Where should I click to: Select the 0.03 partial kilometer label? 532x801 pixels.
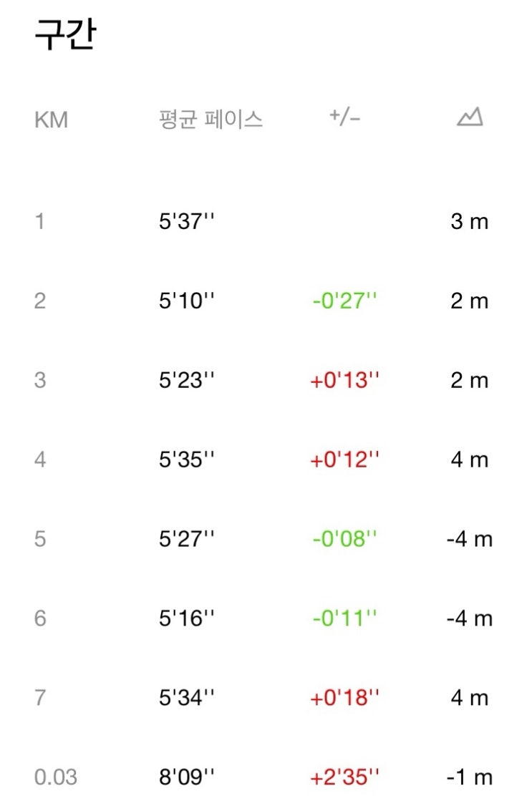coord(56,777)
